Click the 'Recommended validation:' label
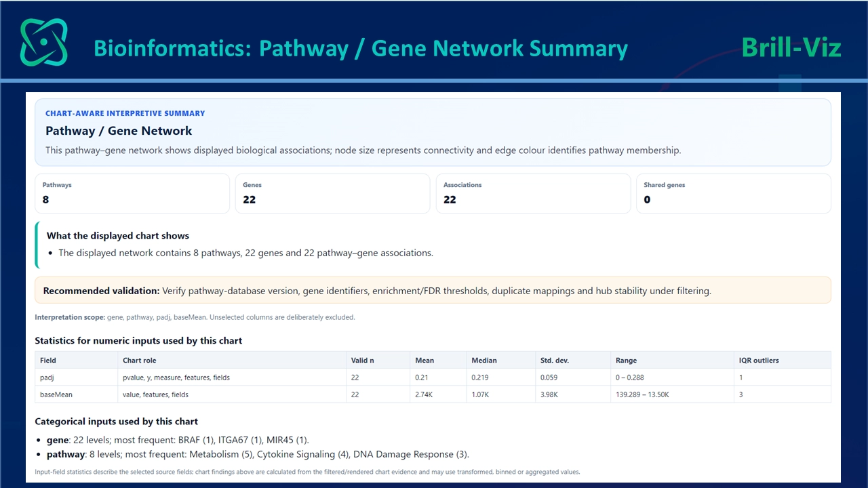This screenshot has height=488, width=868. pyautogui.click(x=102, y=291)
